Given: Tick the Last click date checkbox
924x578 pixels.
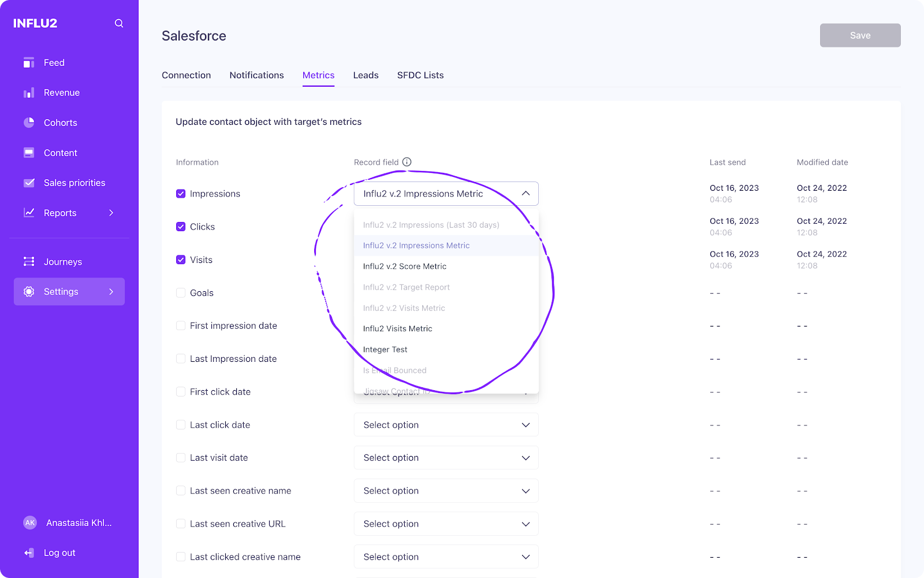Looking at the screenshot, I should tap(181, 424).
